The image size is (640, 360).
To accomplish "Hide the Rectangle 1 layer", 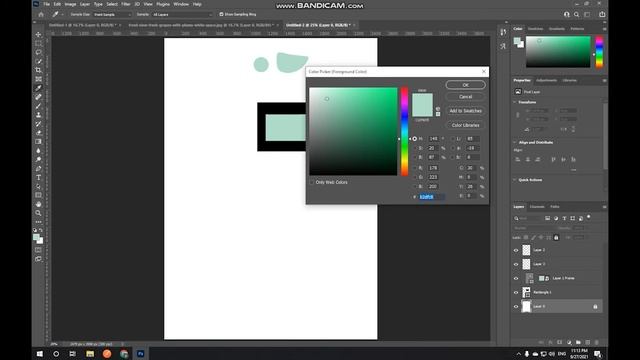I will (516, 292).
